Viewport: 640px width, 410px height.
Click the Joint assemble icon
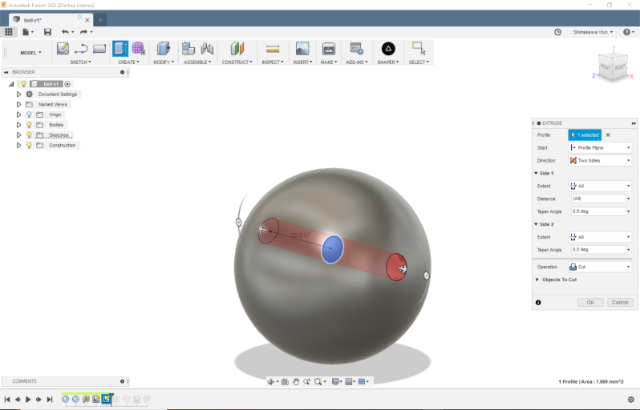207,49
